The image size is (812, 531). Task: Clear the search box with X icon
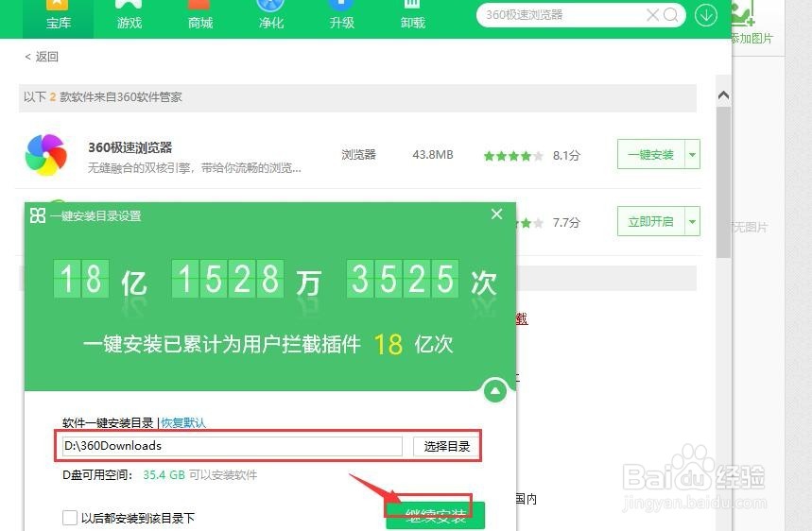[x=652, y=15]
